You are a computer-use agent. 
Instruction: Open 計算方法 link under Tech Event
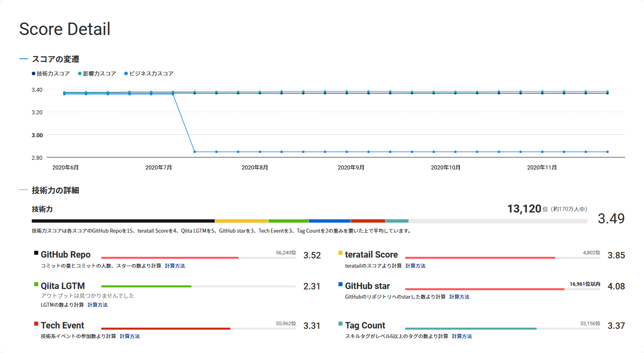[130, 336]
